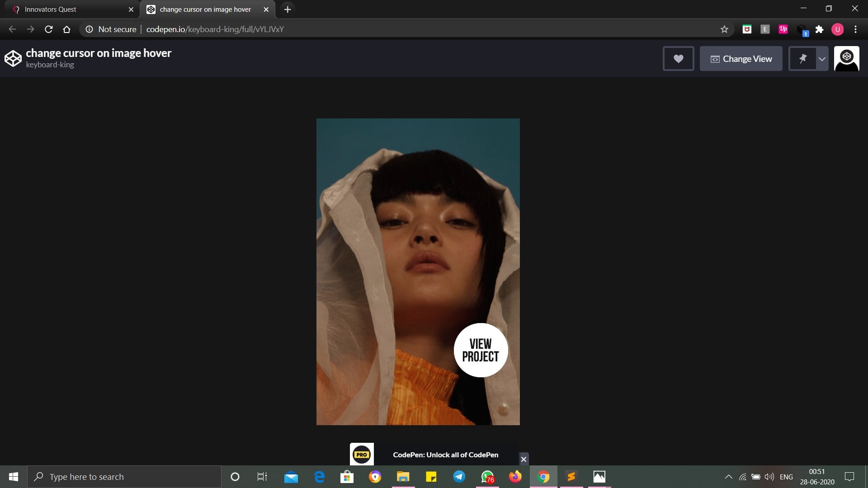Viewport: 868px width, 488px height.
Task: Click the Change View button
Action: (741, 59)
